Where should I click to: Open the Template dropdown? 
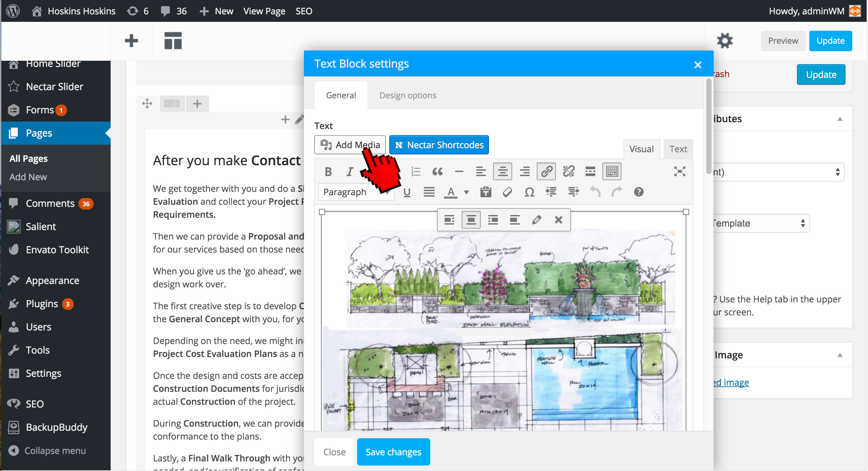coord(761,223)
